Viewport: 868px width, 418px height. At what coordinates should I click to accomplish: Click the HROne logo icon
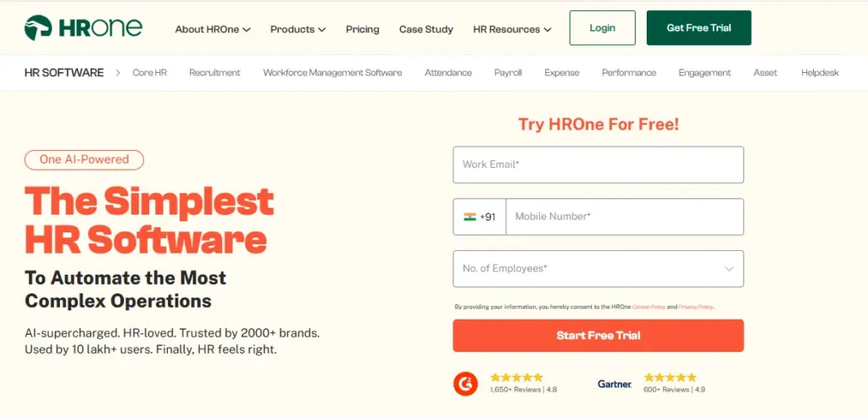coord(38,28)
